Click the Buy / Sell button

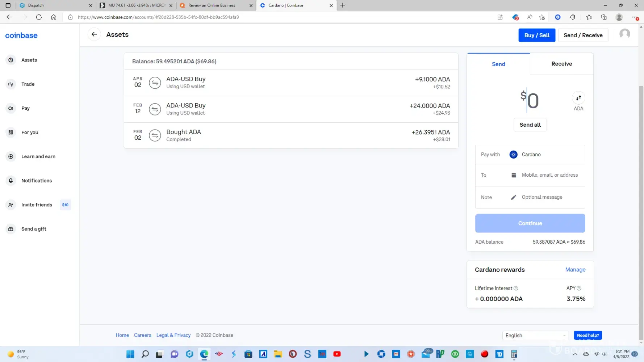pyautogui.click(x=536, y=35)
